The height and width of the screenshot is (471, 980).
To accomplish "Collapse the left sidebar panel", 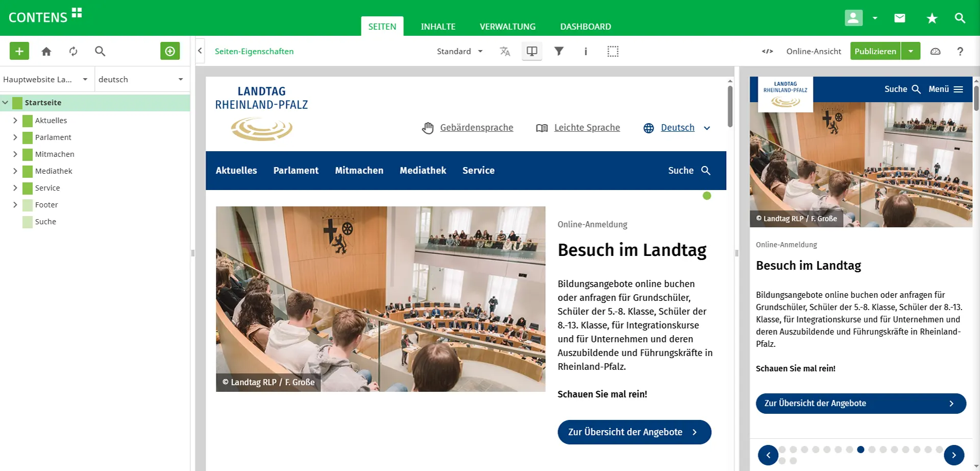I will coord(200,51).
